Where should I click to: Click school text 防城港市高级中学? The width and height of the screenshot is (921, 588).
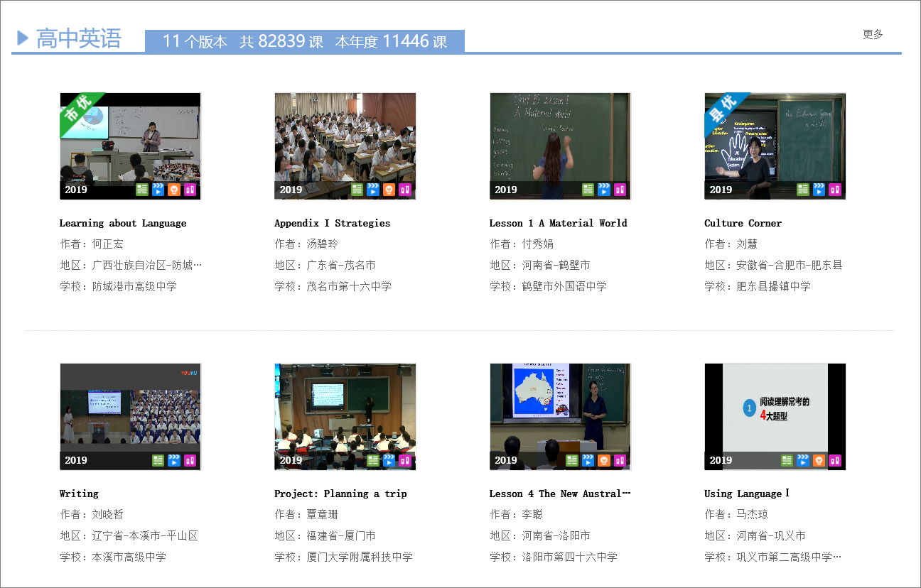tap(134, 286)
